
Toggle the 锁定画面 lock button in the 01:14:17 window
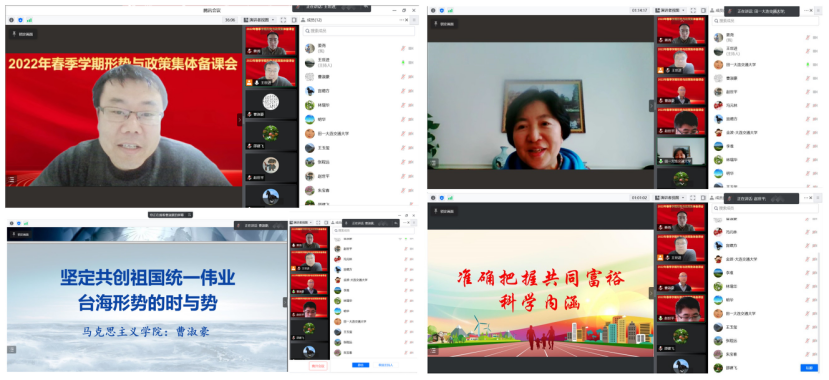(x=444, y=24)
